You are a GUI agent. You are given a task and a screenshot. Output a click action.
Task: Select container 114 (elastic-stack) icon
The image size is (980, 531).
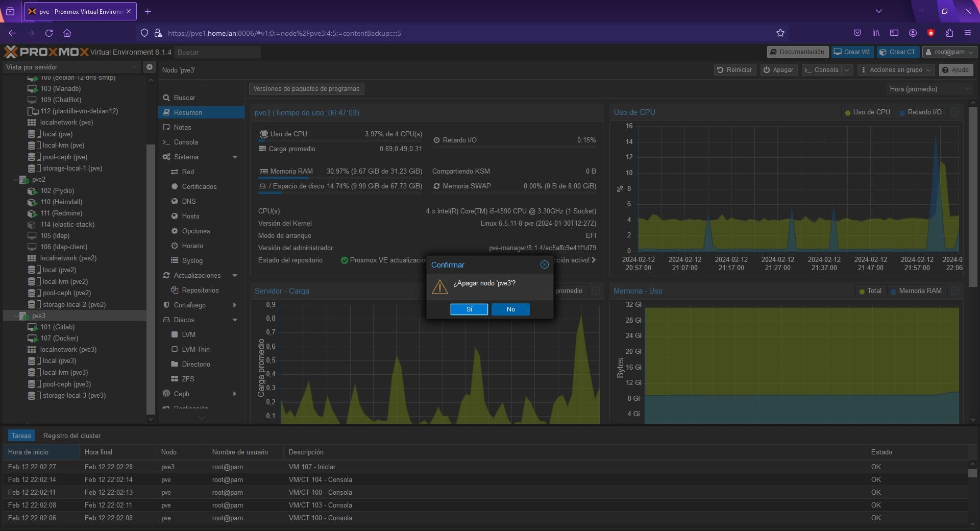tap(32, 225)
